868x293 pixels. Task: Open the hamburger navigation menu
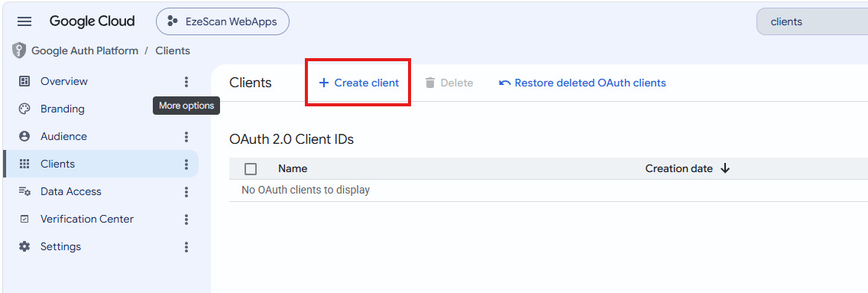click(x=24, y=21)
